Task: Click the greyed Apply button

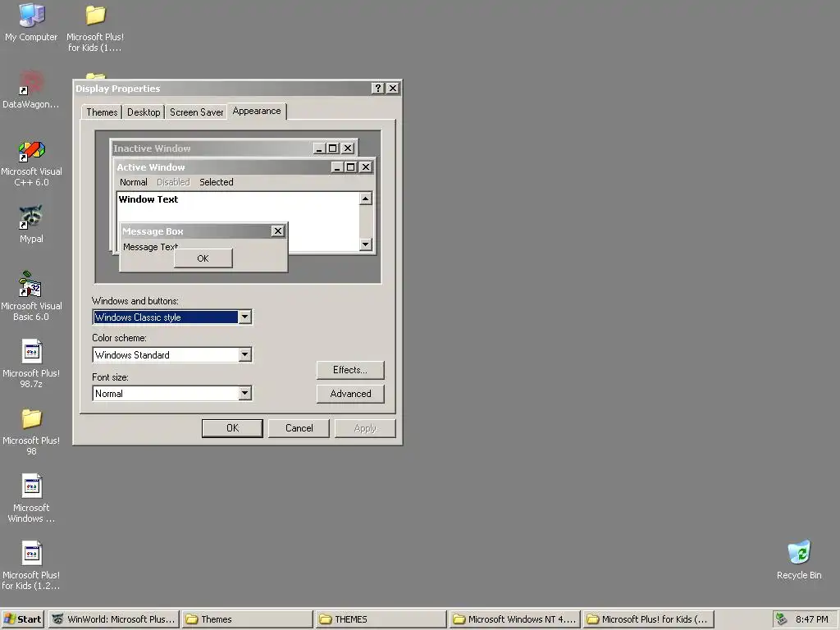Action: (365, 428)
